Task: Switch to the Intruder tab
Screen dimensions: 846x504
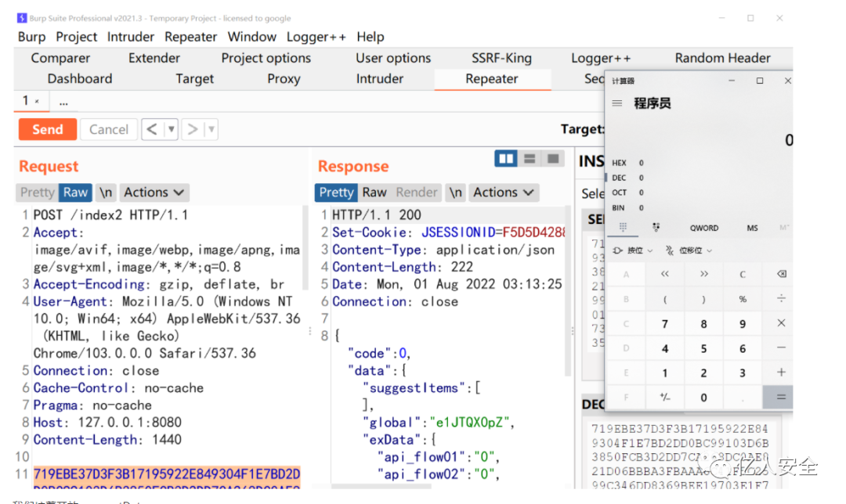Action: pos(379,79)
